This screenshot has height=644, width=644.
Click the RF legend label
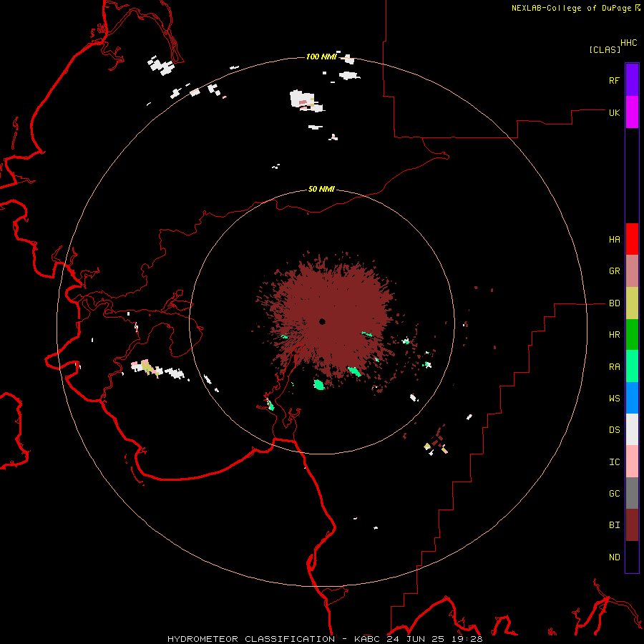tap(614, 80)
